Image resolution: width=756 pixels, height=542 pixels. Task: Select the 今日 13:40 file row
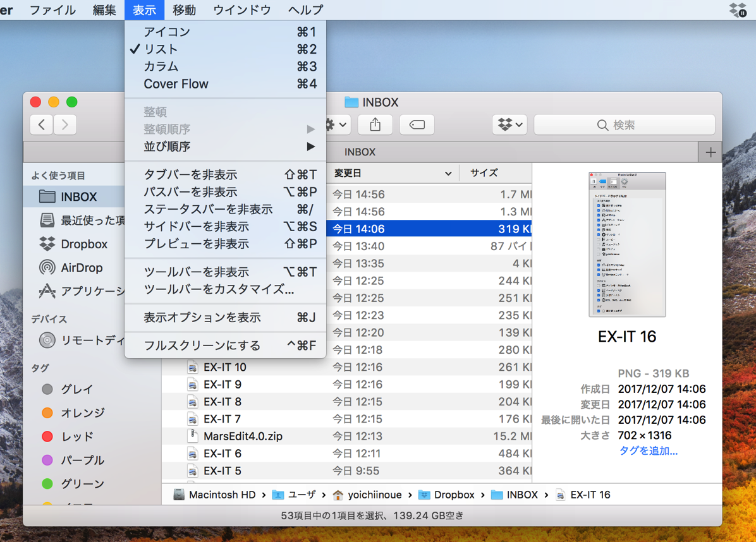tap(429, 246)
